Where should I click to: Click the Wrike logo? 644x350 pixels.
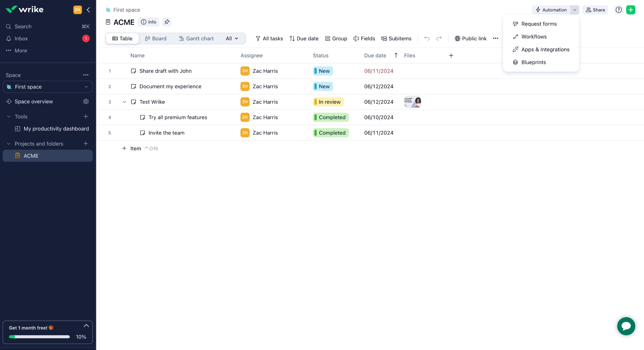point(24,9)
